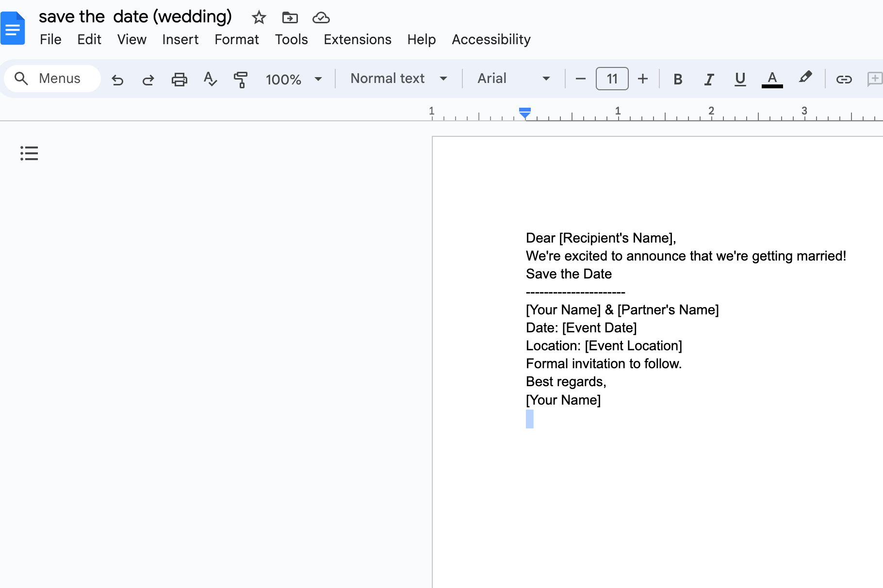Toggle italic formatting
This screenshot has height=588, width=883.
coord(709,79)
